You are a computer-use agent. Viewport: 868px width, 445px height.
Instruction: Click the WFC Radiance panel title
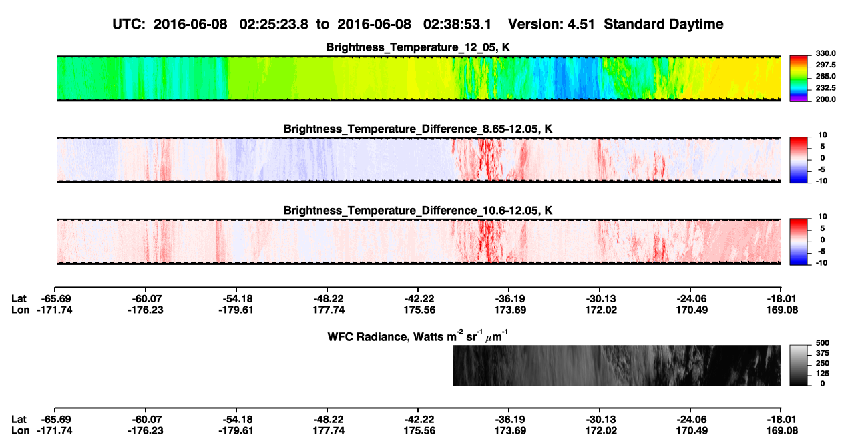(x=418, y=335)
